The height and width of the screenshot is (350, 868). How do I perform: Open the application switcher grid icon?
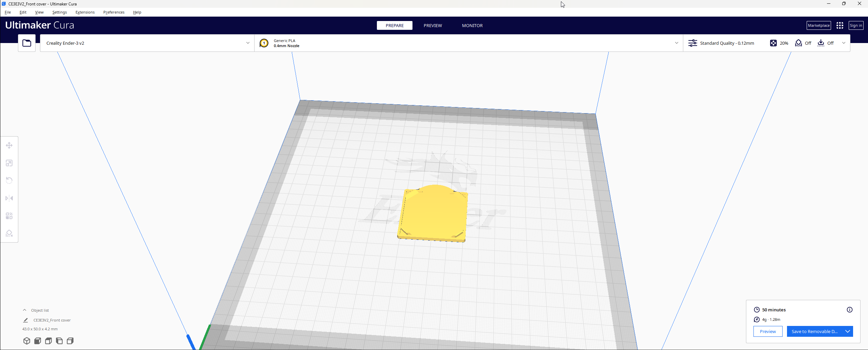coord(840,25)
